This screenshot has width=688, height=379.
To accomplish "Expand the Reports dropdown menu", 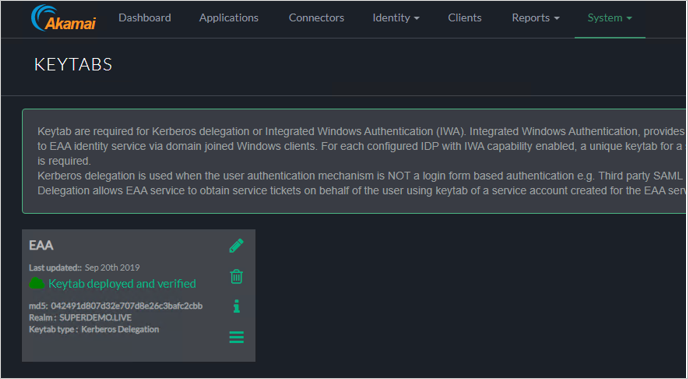I will pos(536,18).
